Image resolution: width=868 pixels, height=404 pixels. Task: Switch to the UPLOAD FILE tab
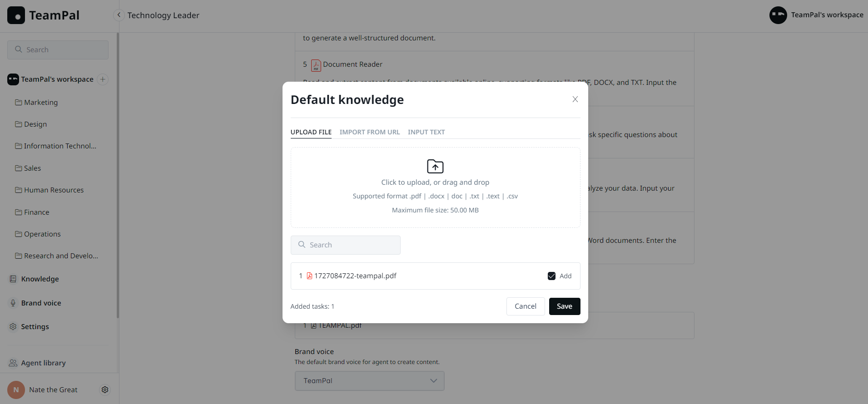click(311, 132)
